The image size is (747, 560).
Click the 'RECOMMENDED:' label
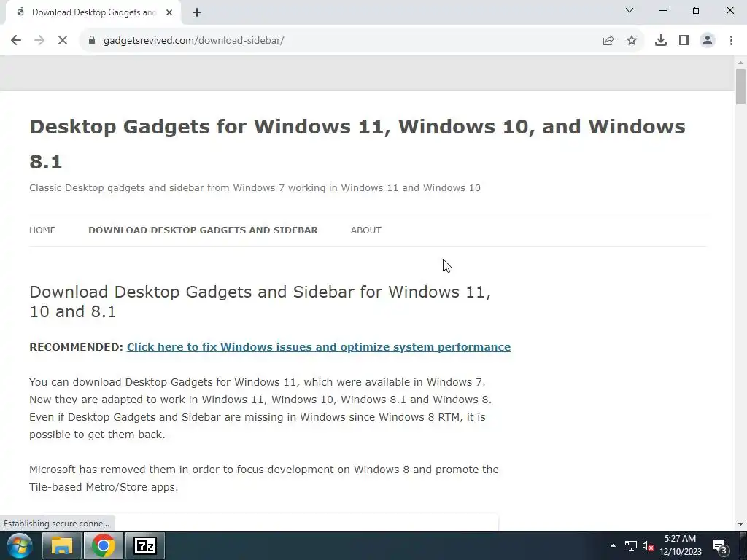76,346
